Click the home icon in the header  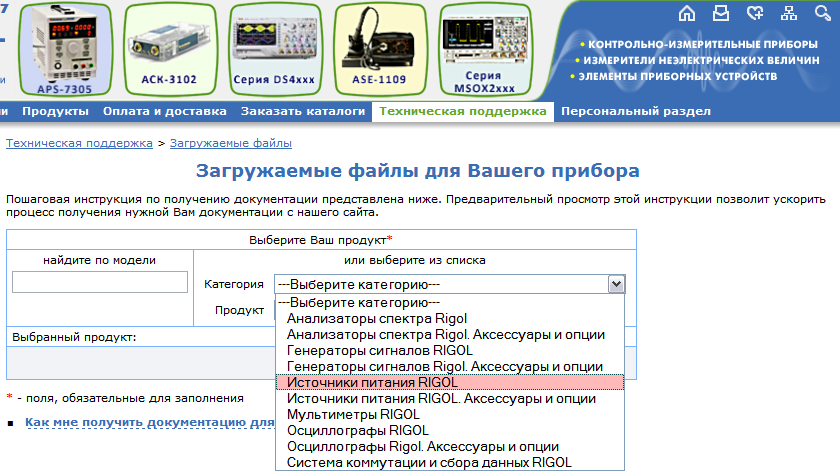coord(686,13)
